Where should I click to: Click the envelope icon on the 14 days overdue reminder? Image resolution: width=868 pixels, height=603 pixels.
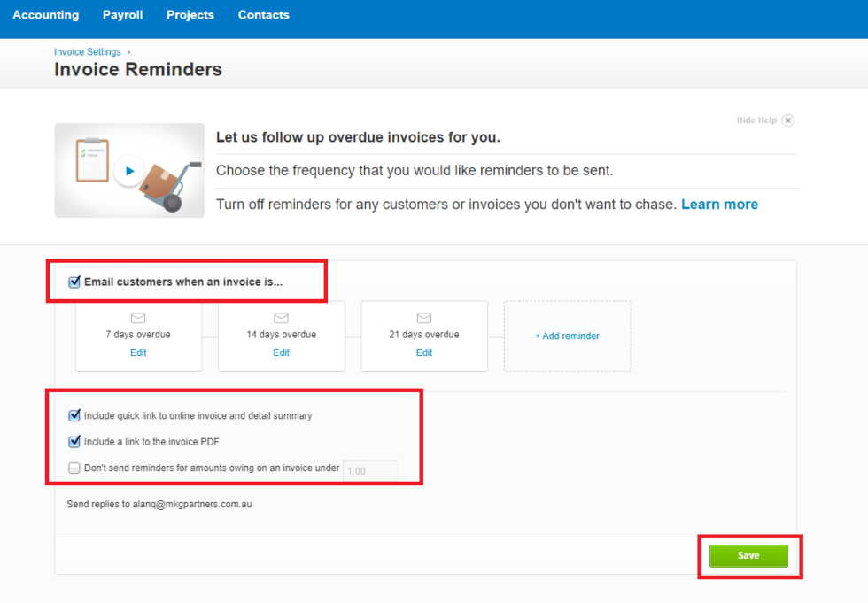[281, 318]
